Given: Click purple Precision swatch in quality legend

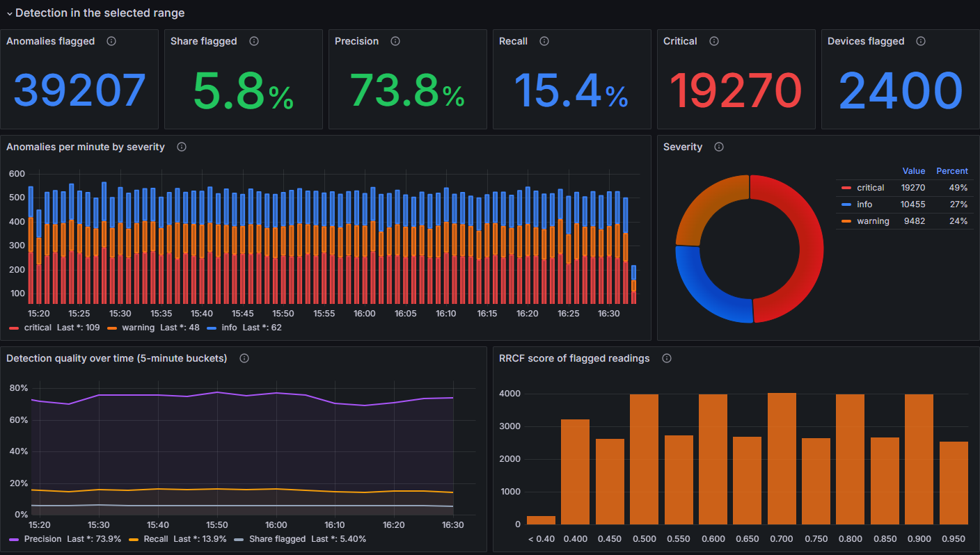Looking at the screenshot, I should point(14,539).
